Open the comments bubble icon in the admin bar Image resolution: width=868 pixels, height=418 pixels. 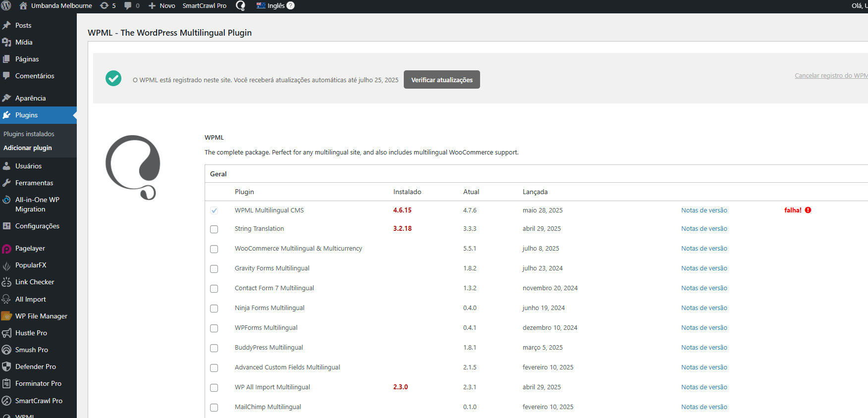(x=128, y=6)
